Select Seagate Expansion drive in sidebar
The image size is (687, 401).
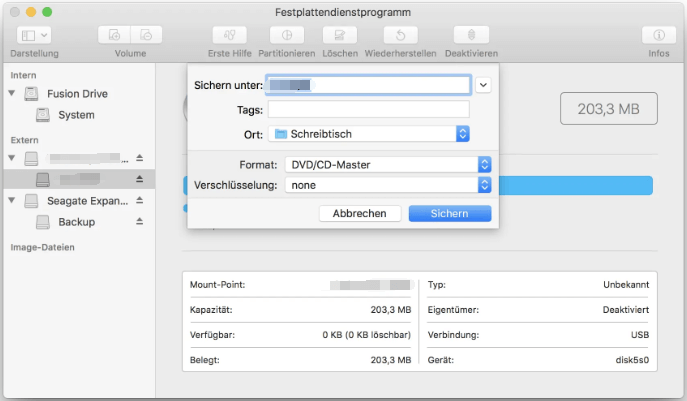(88, 201)
